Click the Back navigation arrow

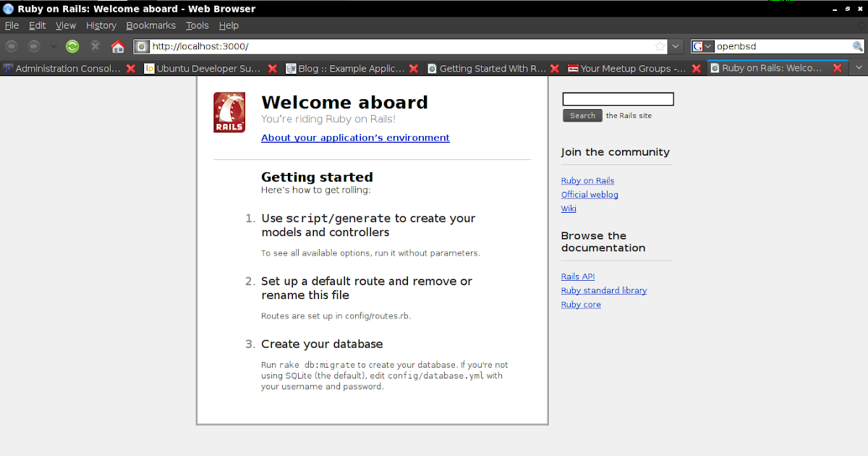click(11, 46)
